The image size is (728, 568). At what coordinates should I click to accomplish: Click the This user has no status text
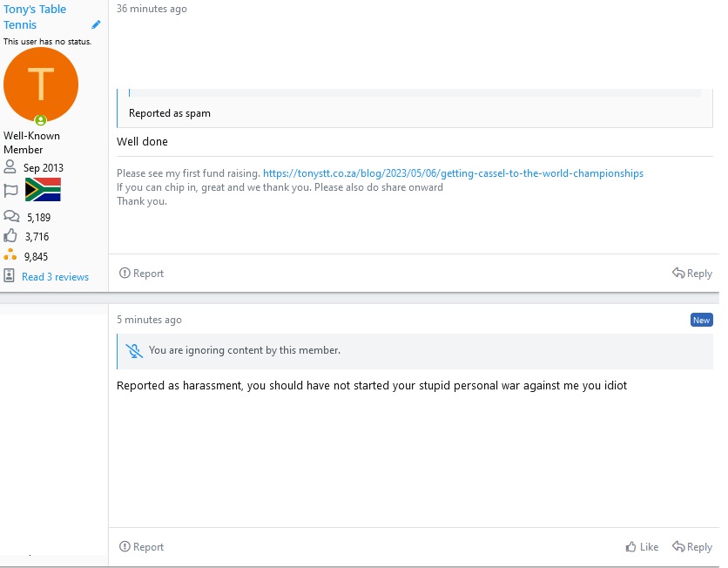(x=47, y=41)
